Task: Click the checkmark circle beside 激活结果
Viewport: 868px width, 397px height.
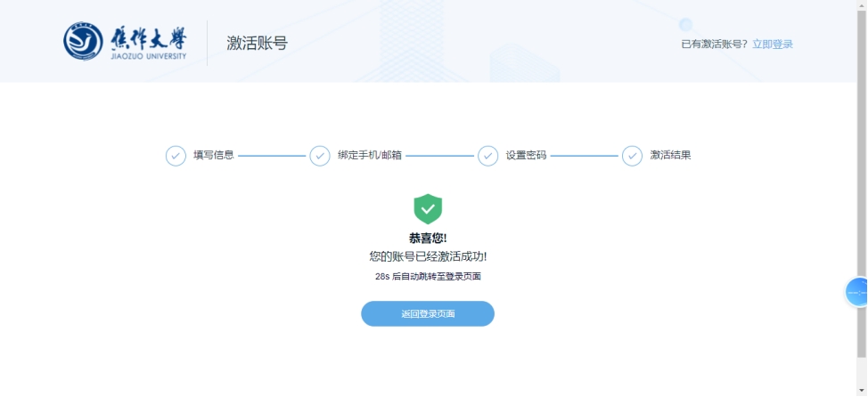Action: (632, 156)
